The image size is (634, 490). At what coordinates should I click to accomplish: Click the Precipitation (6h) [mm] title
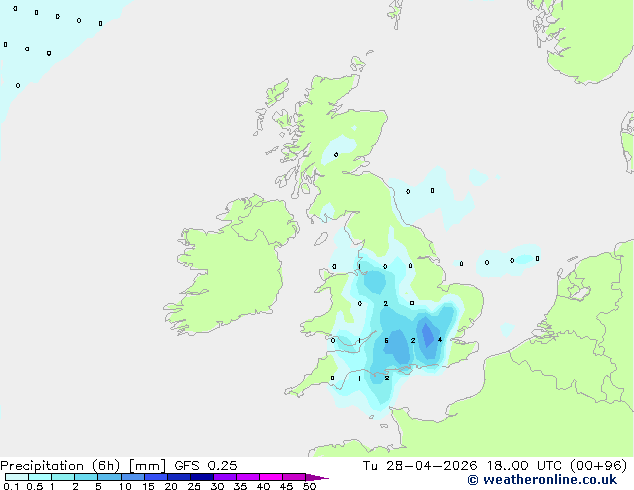pos(83,465)
